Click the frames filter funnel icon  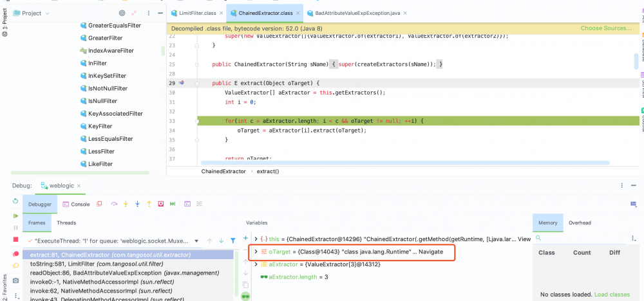232,241
